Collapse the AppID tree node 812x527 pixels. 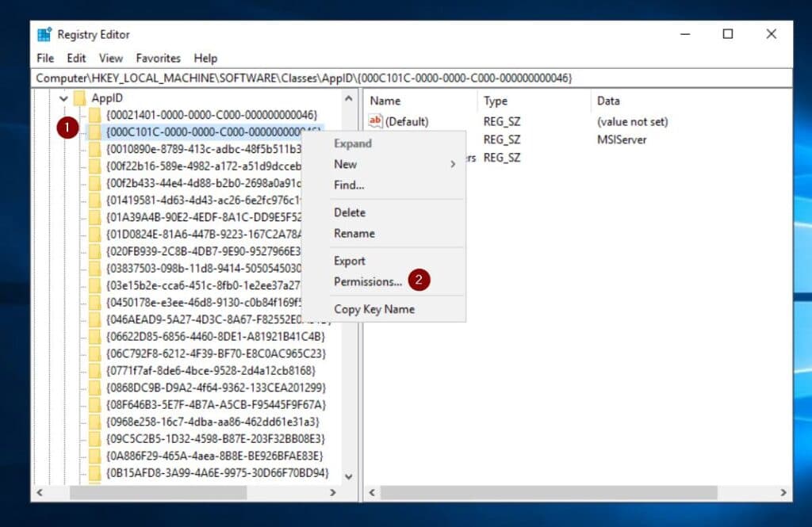[x=63, y=98]
